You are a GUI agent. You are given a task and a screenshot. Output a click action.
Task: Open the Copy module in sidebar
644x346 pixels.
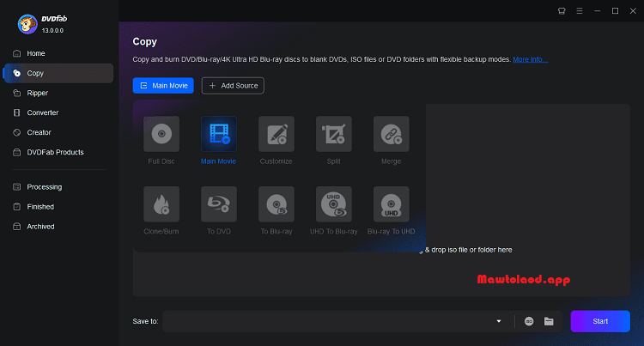(x=58, y=73)
